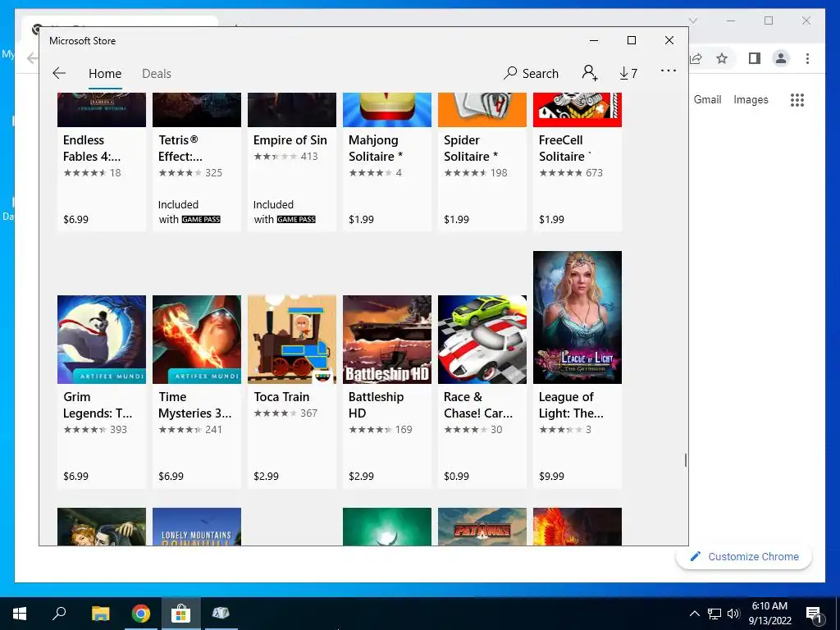The height and width of the screenshot is (630, 840).
Task: Open the Windows Start menu
Action: tap(20, 614)
